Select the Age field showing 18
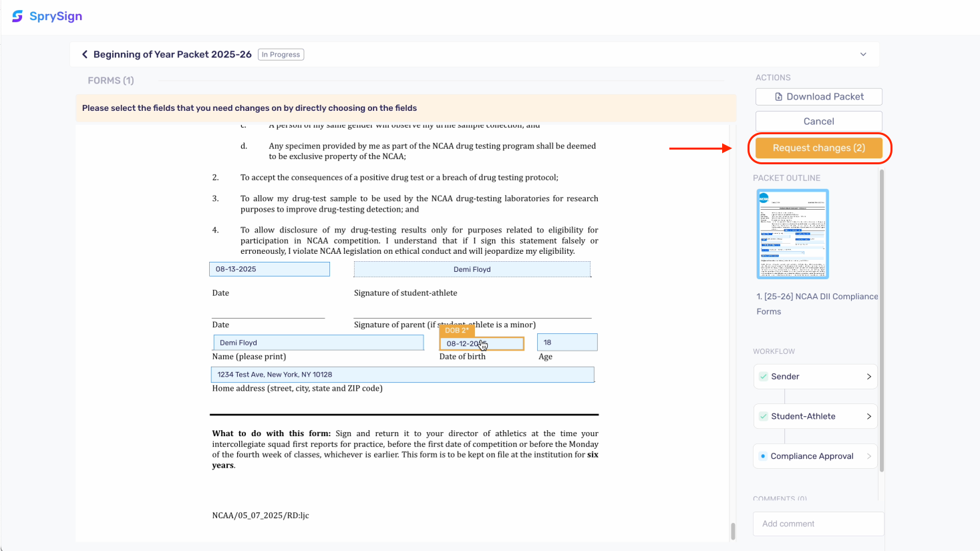Screen dimensions: 980x551 point(567,343)
